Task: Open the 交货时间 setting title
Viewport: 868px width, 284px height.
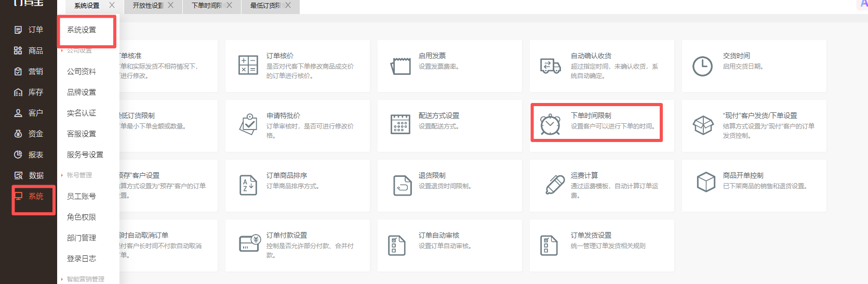Action: click(737, 56)
